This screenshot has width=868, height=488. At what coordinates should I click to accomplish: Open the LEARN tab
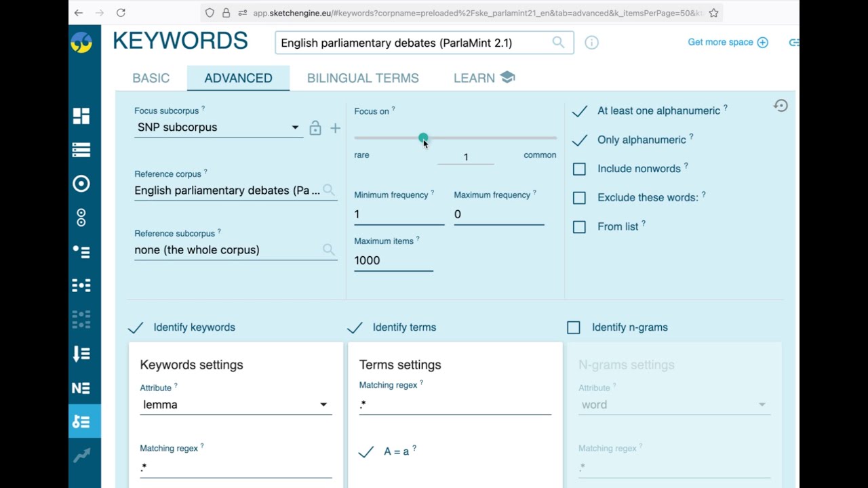tap(484, 78)
